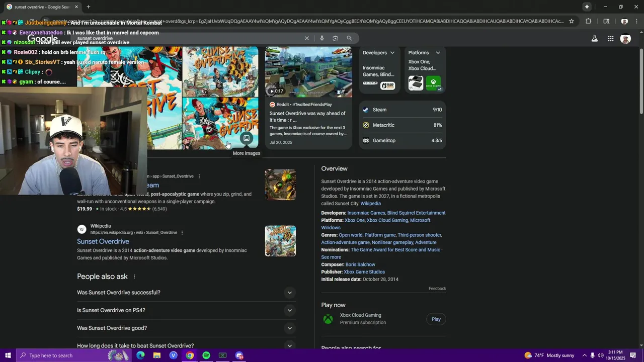
Task: Open Chrome's three-dot menu
Action: pos(637,21)
